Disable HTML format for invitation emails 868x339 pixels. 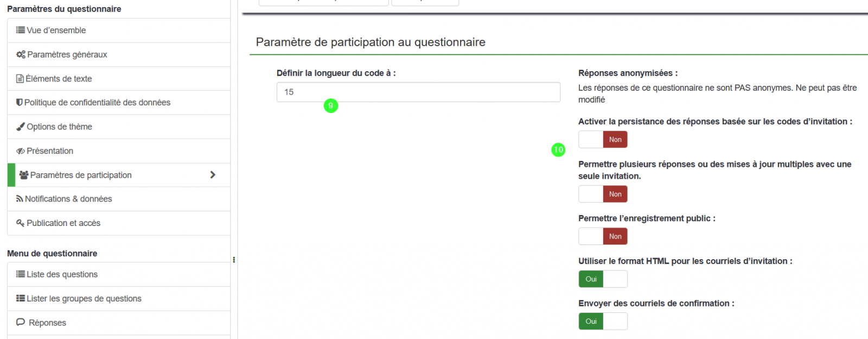pyautogui.click(x=603, y=279)
